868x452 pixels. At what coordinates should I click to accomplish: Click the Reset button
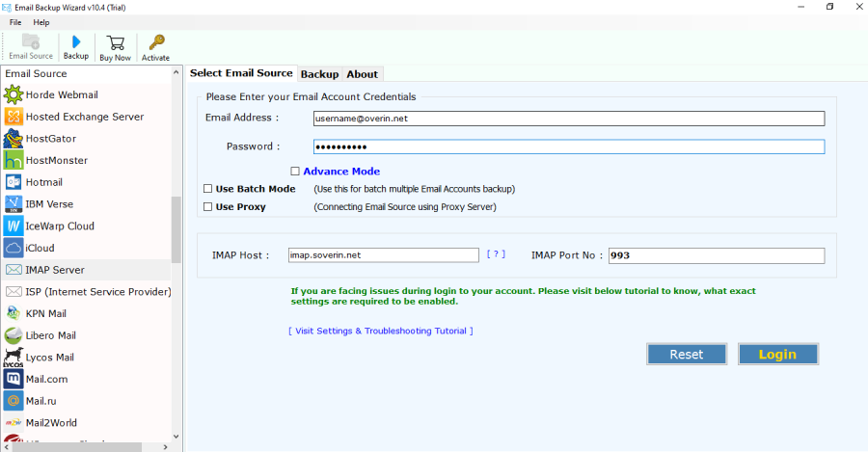click(686, 354)
